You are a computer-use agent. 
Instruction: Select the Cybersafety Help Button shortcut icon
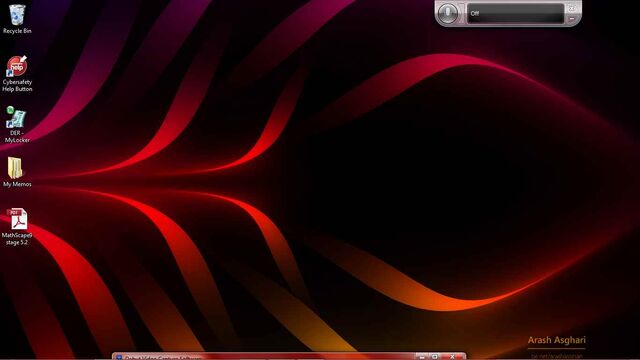point(17,66)
